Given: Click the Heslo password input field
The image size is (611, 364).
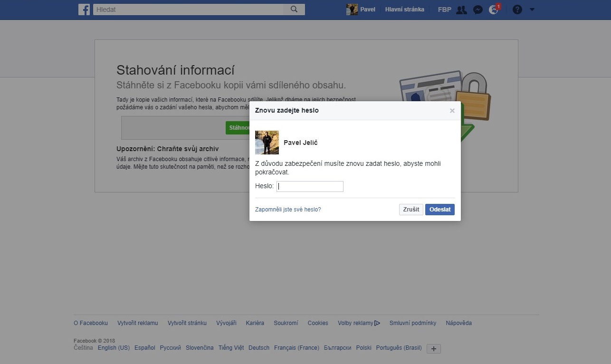Looking at the screenshot, I should pyautogui.click(x=310, y=186).
